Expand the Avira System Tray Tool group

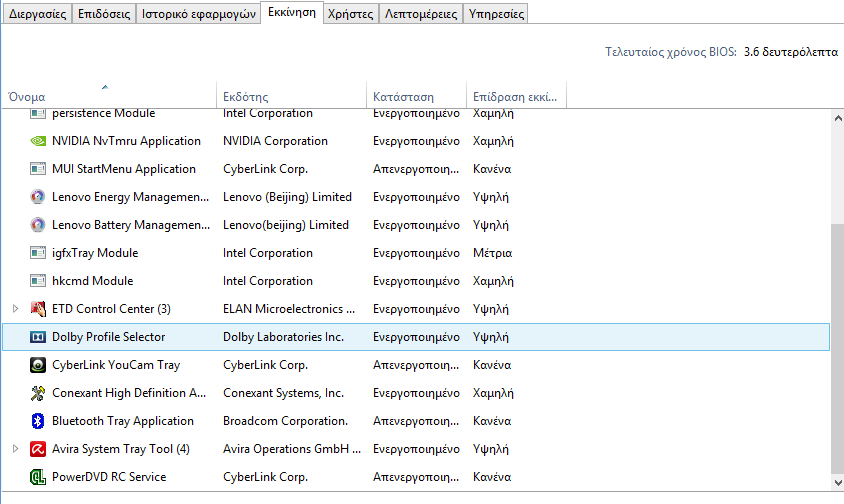[x=16, y=449]
